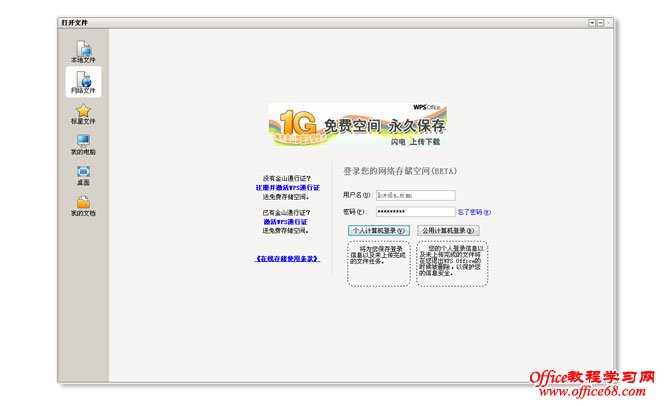Click the 忘了密码 forgot password link
This screenshot has width=668, height=406.
pos(474,212)
